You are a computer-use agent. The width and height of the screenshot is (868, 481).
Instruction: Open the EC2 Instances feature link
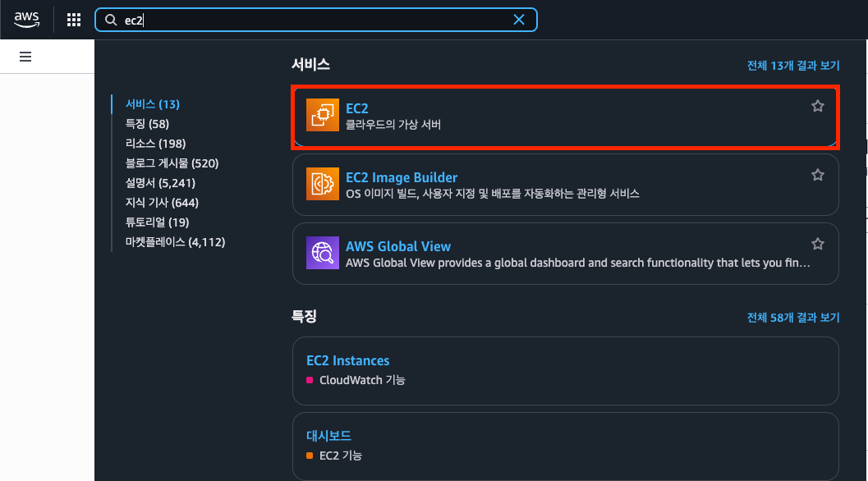347,360
